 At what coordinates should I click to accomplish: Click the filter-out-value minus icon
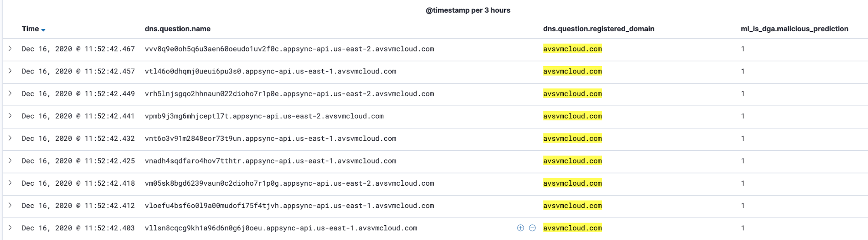[x=532, y=228]
